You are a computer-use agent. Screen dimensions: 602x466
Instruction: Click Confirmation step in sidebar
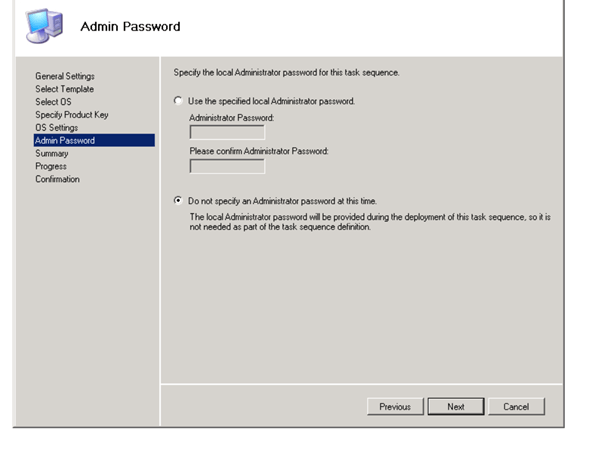pyautogui.click(x=57, y=180)
